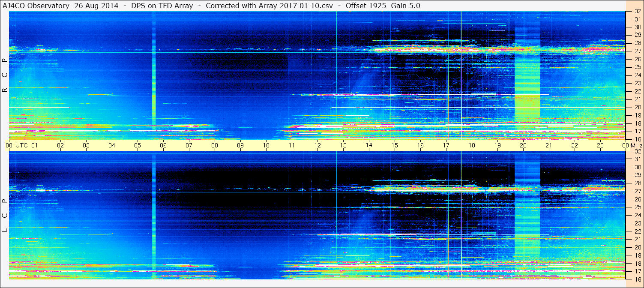Click the 23 MHz label on the LCP scale
Image resolution: width=644 pixels, height=288 pixels.
click(x=637, y=223)
